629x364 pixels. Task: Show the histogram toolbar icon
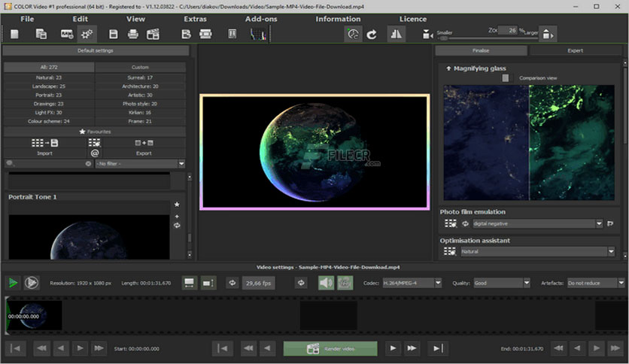(x=258, y=34)
